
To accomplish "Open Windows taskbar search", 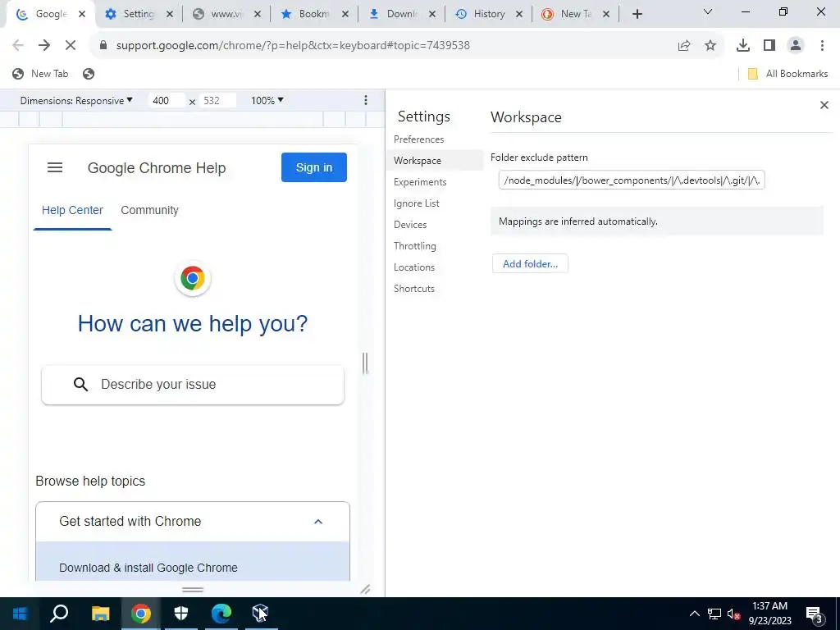I will pyautogui.click(x=59, y=614).
